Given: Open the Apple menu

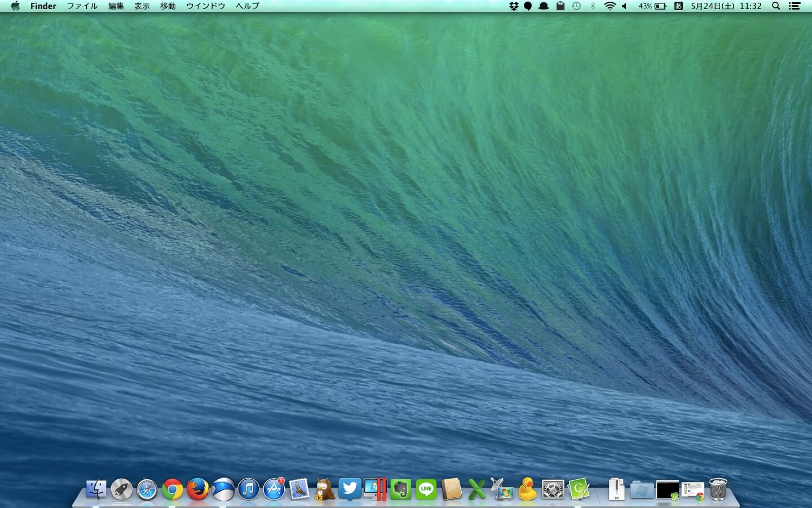Looking at the screenshot, I should tap(15, 6).
